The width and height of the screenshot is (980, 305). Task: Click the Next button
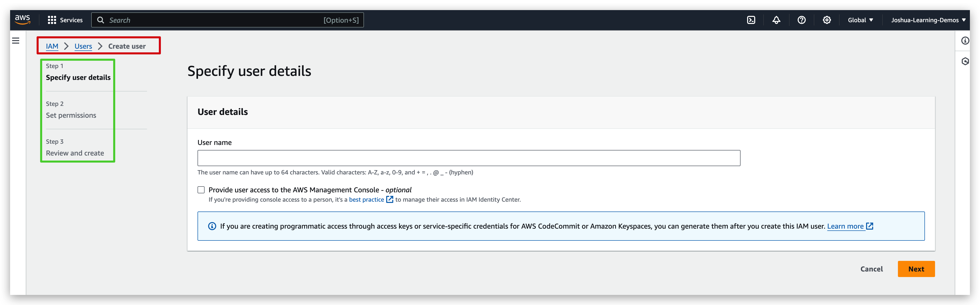point(916,269)
